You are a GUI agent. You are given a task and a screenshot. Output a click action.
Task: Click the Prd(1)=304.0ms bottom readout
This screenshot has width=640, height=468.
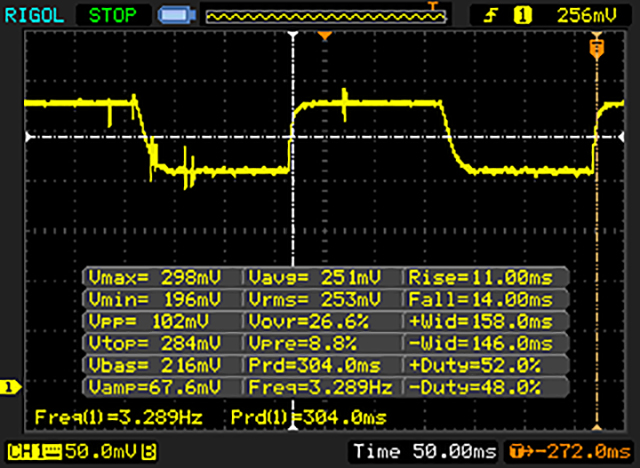309,417
